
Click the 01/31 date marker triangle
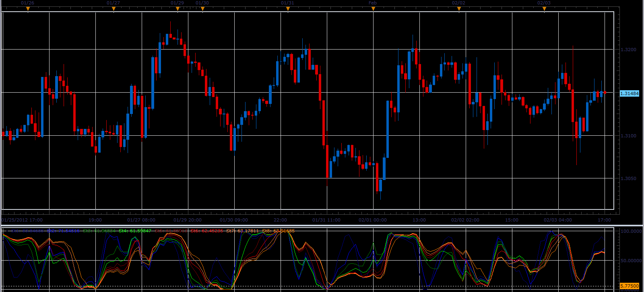pos(288,9)
